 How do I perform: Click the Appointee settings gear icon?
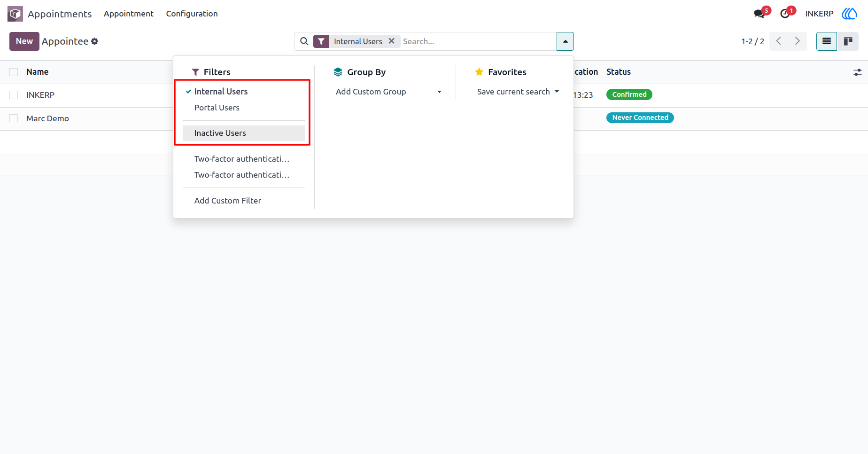click(x=95, y=41)
